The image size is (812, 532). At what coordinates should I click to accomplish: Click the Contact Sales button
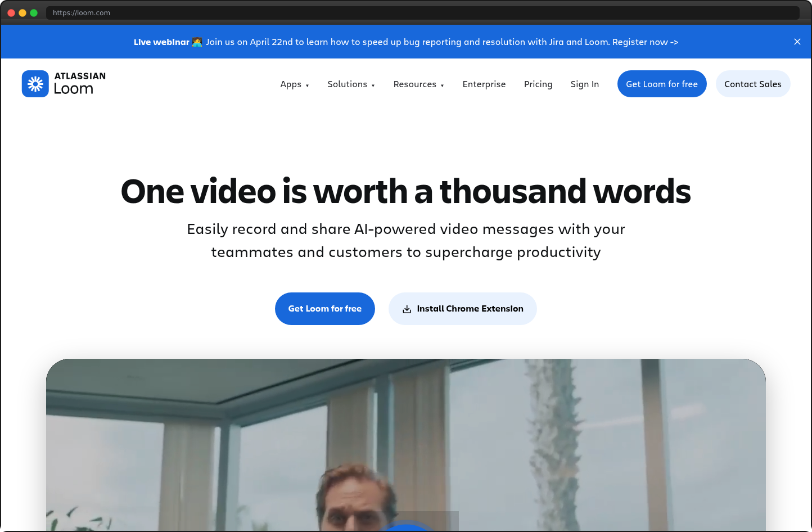coord(753,84)
